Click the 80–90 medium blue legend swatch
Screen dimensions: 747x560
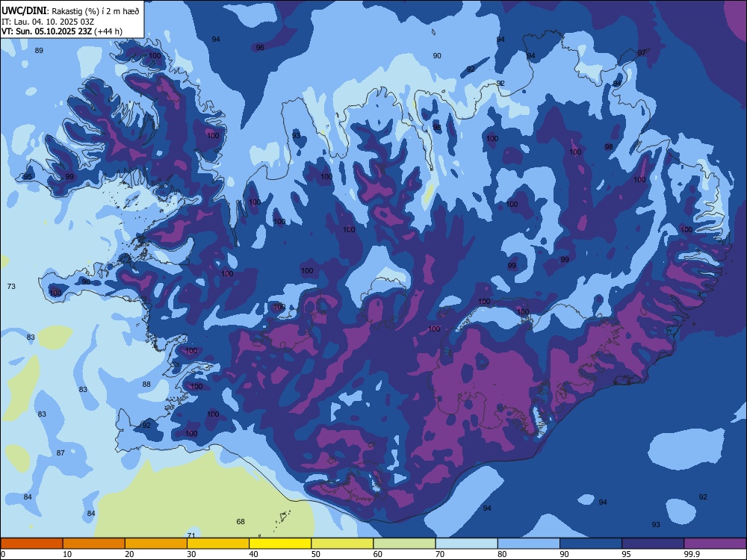click(x=529, y=544)
